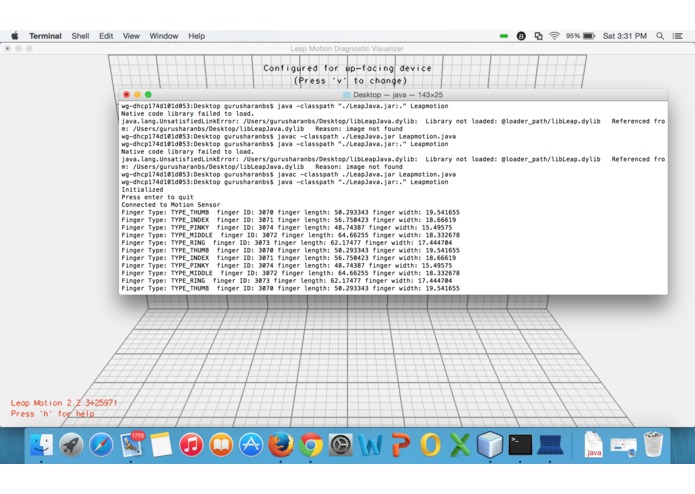Click the green Leap Motion status icon in menu bar

pos(504,36)
